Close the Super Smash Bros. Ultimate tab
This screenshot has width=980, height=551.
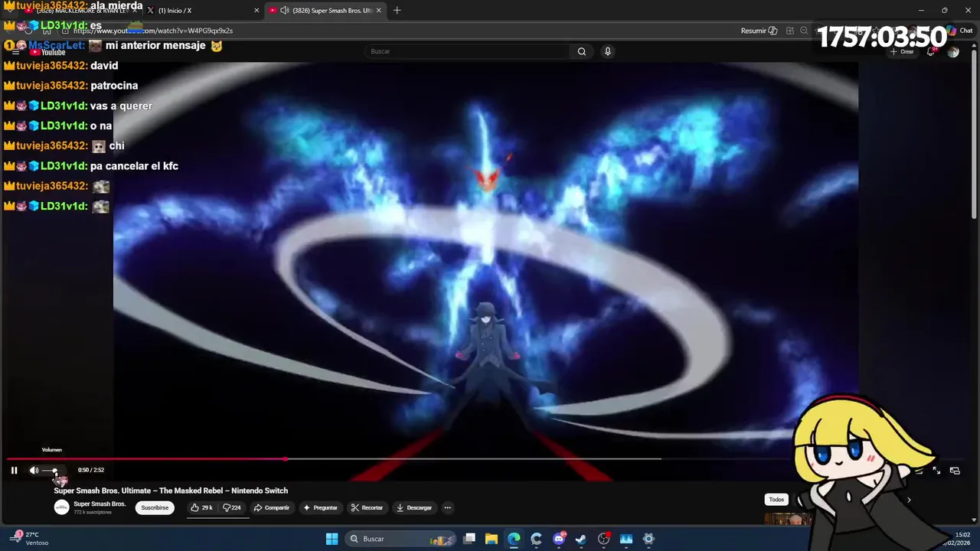tap(378, 11)
